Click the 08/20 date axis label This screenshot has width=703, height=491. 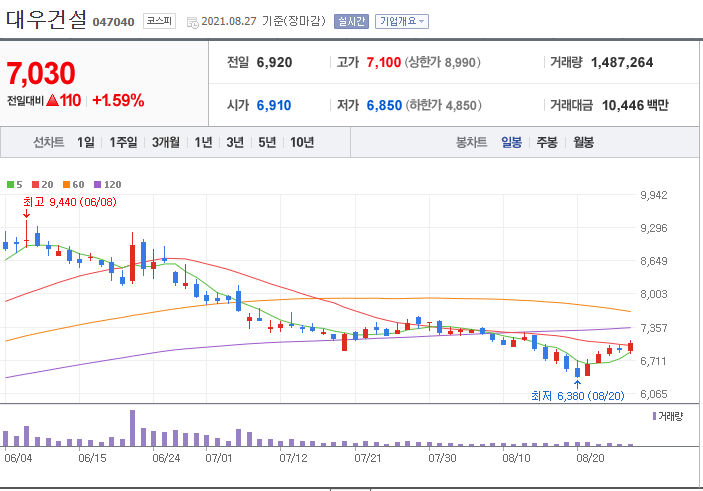click(x=590, y=458)
